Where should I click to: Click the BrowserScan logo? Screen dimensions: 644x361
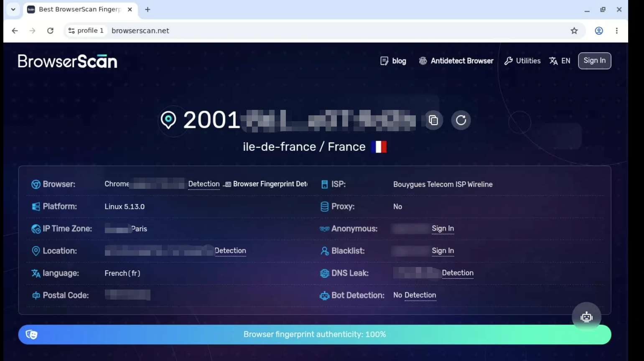click(x=67, y=61)
